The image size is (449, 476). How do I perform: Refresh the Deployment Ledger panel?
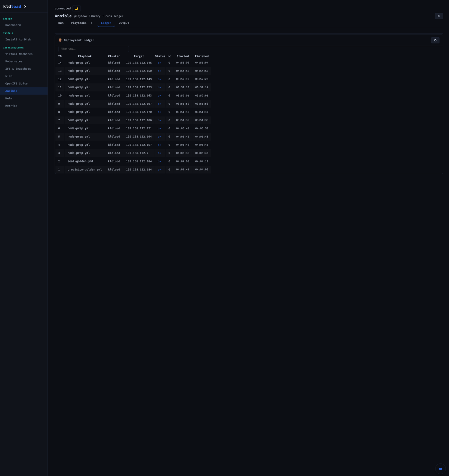(435, 40)
